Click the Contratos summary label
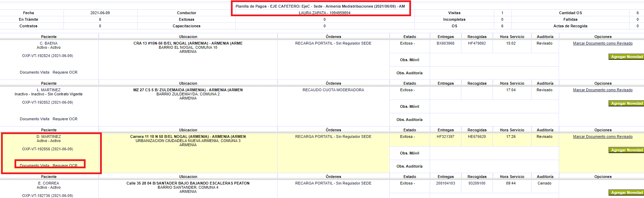The width and height of the screenshot is (644, 198). (28, 26)
